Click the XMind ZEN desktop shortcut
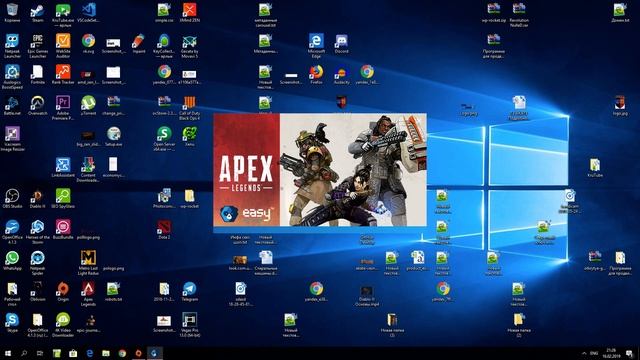This screenshot has height=360, width=640. click(x=189, y=13)
